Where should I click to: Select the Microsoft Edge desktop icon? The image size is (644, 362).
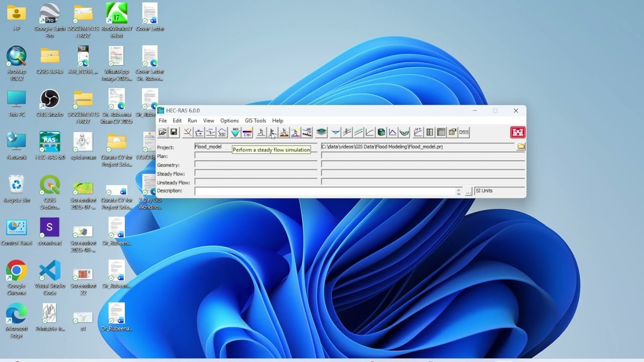click(x=17, y=321)
